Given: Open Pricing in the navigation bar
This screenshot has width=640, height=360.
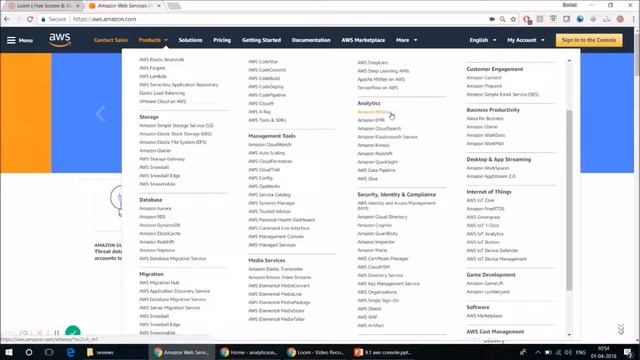Looking at the screenshot, I should pos(222,40).
